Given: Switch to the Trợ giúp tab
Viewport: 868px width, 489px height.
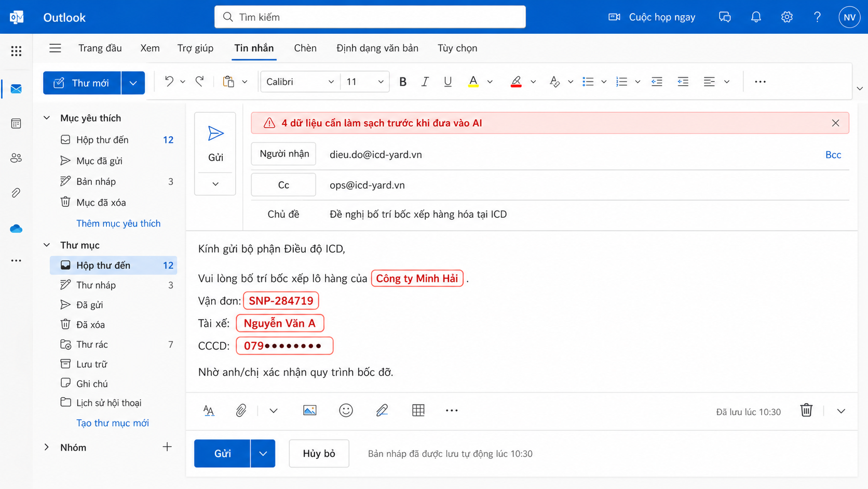Looking at the screenshot, I should coord(195,48).
